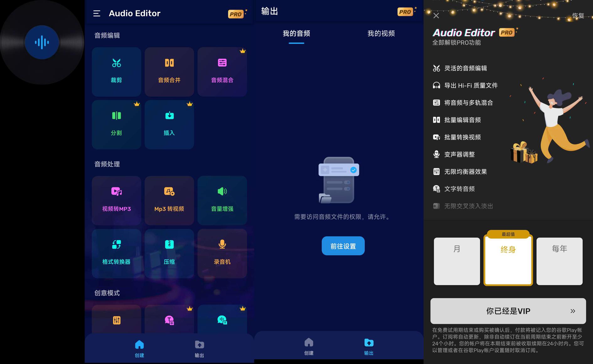The width and height of the screenshot is (593, 364).
Task: Choose the 分割 split audio tool
Action: tap(116, 124)
